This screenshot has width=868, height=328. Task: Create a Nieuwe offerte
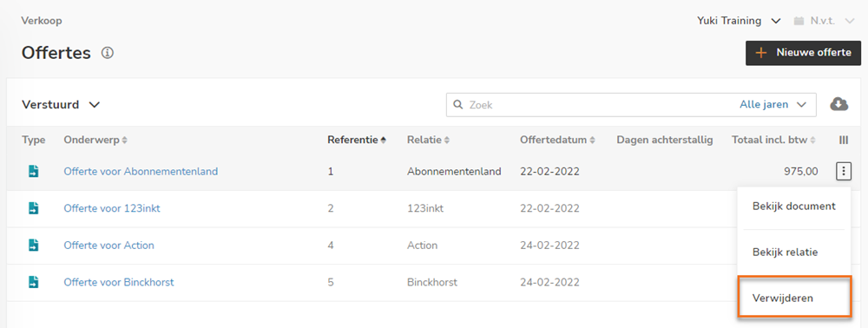803,53
